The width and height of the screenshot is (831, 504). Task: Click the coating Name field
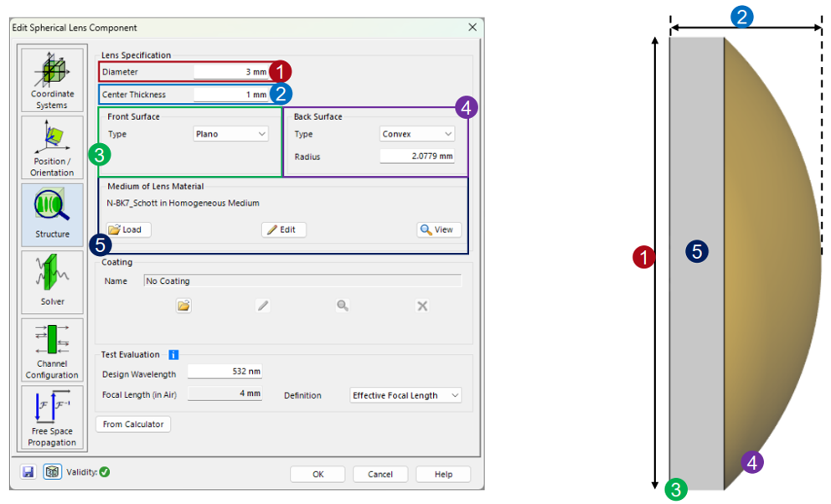coord(302,280)
